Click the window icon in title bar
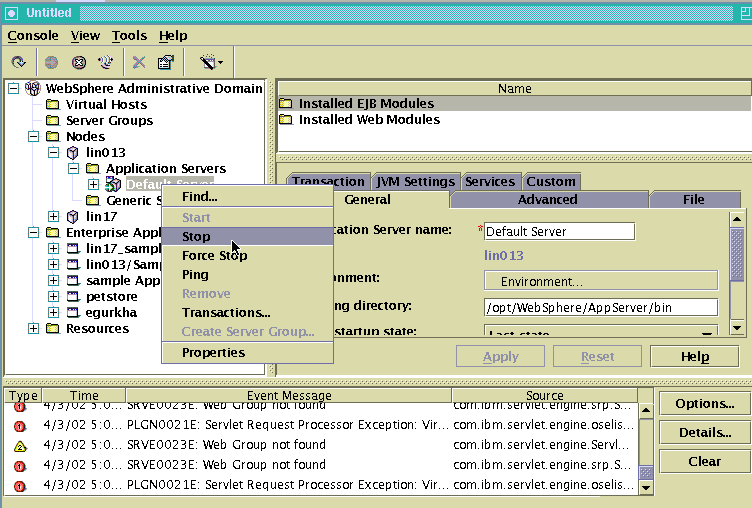 point(12,13)
